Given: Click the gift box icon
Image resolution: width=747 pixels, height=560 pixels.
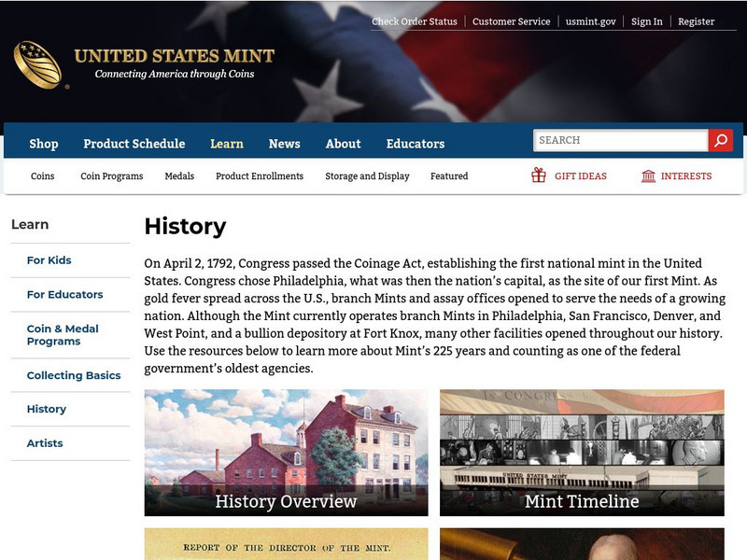Looking at the screenshot, I should [x=539, y=175].
